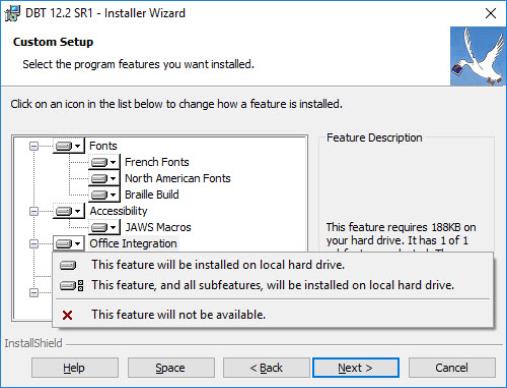Collapse the Accessibility tree node
Image resolution: width=507 pixels, height=388 pixels.
pyautogui.click(x=34, y=211)
